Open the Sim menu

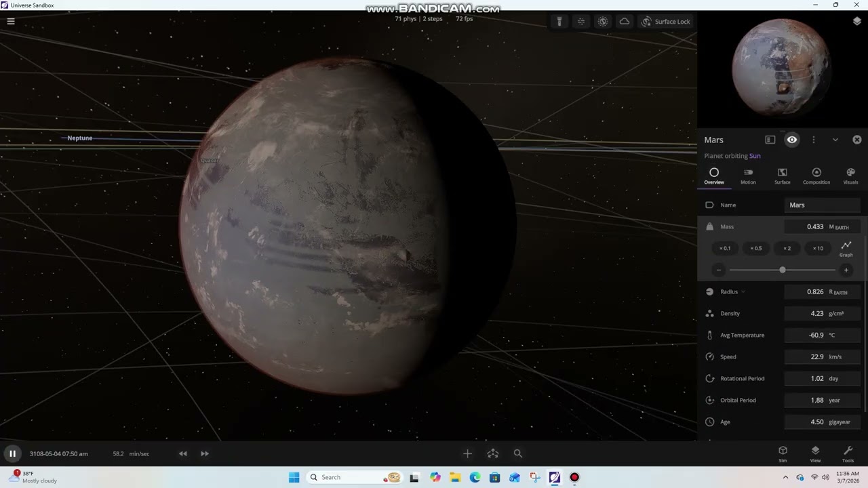coord(783,453)
